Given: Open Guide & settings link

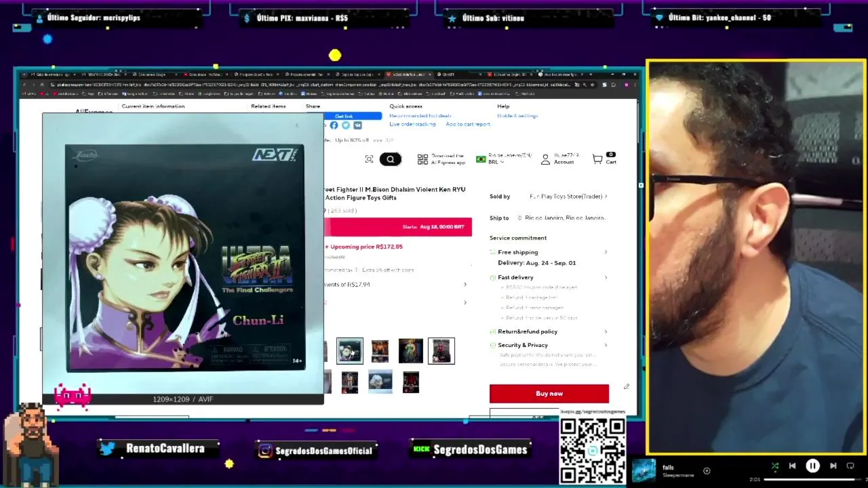Looking at the screenshot, I should (x=517, y=116).
